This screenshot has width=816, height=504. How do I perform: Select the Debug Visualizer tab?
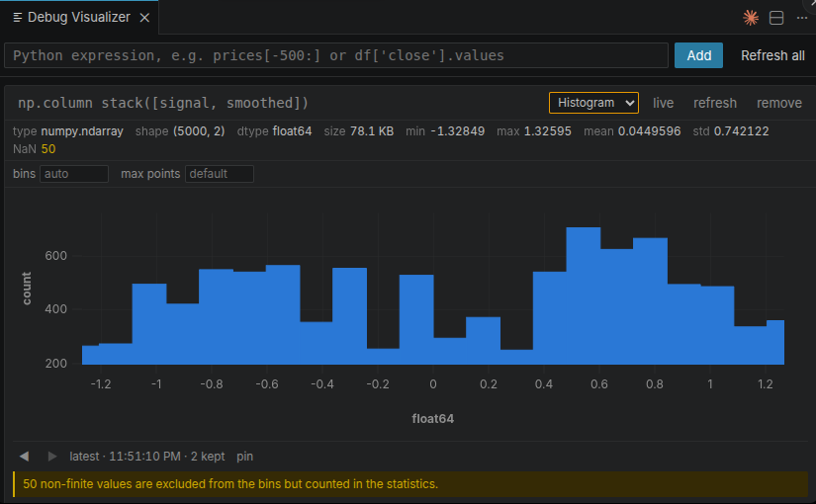pyautogui.click(x=79, y=17)
